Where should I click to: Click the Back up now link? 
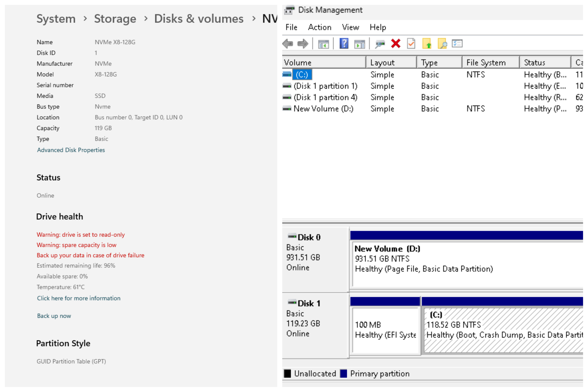coord(54,316)
